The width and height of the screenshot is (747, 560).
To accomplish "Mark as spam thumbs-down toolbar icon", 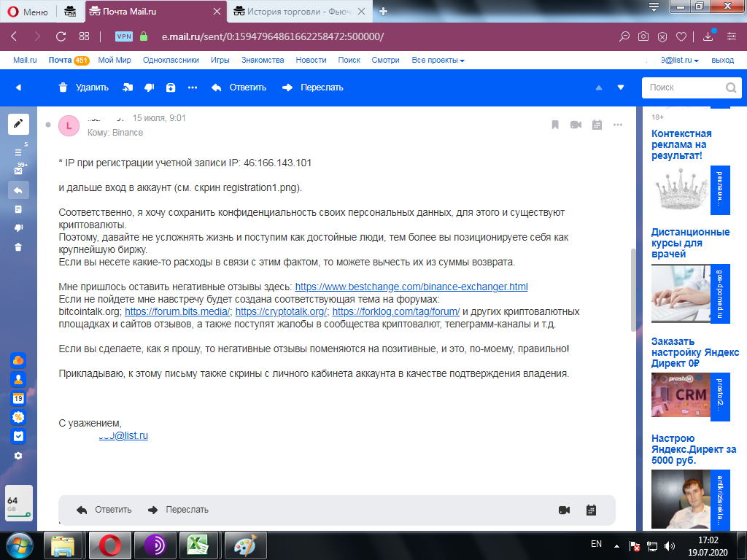I will (x=149, y=87).
